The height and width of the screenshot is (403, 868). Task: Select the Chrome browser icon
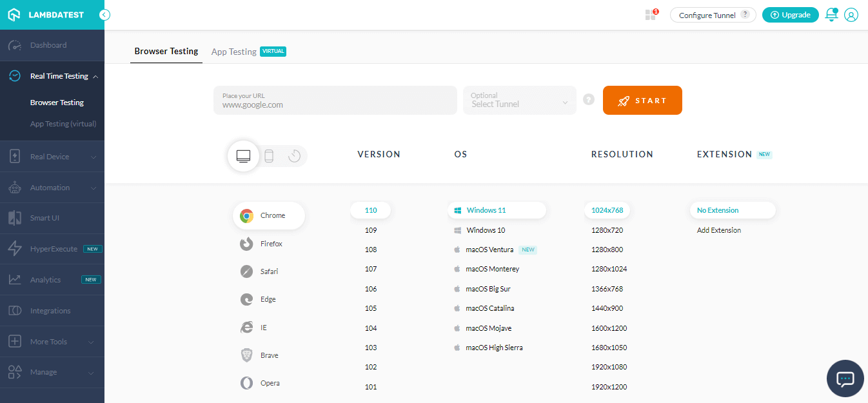(x=247, y=215)
